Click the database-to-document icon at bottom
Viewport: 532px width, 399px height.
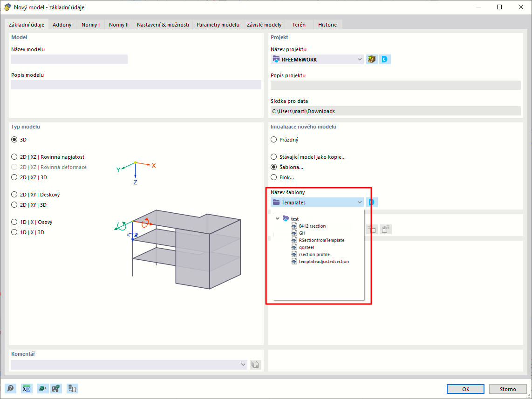tap(72, 388)
